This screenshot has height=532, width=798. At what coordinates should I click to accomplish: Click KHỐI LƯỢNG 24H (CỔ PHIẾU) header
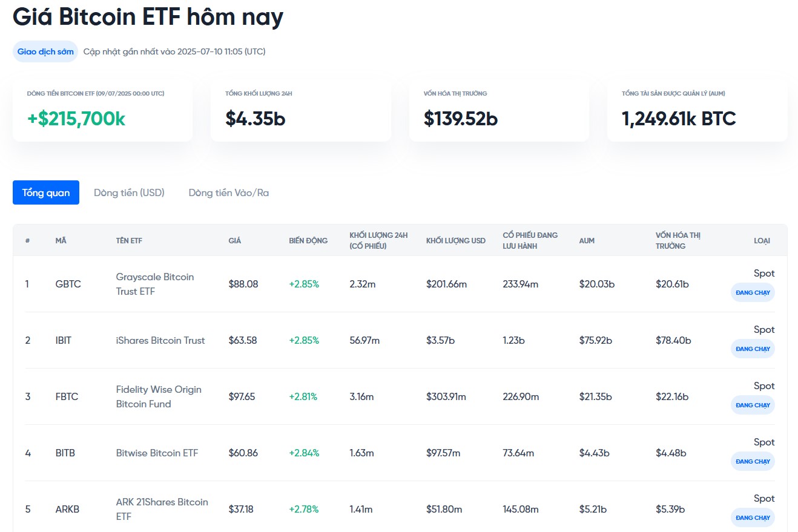pyautogui.click(x=378, y=240)
